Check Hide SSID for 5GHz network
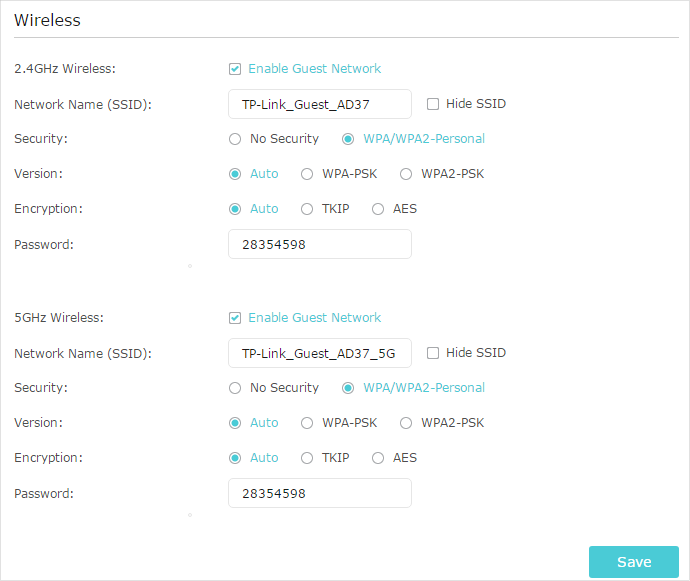This screenshot has width=690, height=581. pos(433,353)
